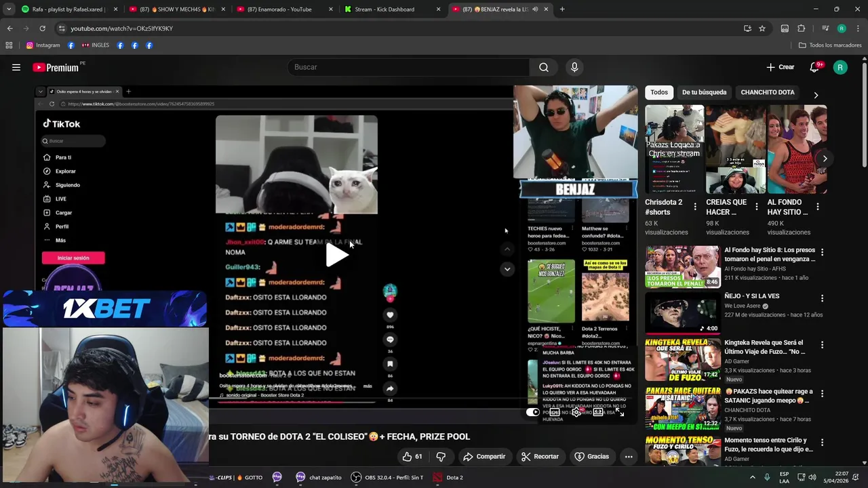Open options for Al Fondo hay Sitio 8 video
This screenshot has width=868, height=488.
point(822,252)
